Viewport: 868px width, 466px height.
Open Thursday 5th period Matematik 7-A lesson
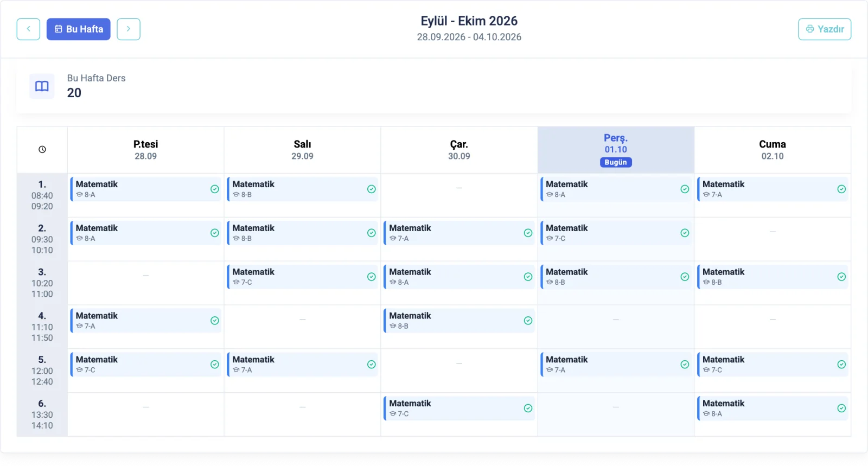[x=616, y=365]
